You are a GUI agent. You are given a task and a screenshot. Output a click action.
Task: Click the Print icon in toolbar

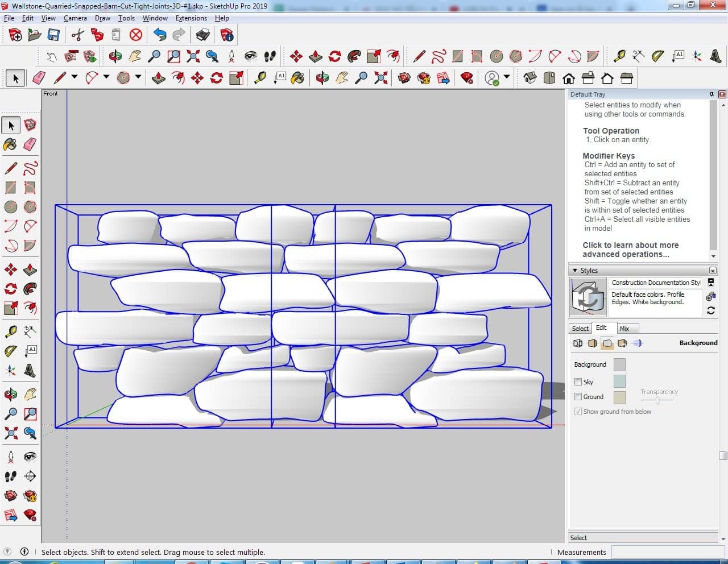tap(203, 35)
